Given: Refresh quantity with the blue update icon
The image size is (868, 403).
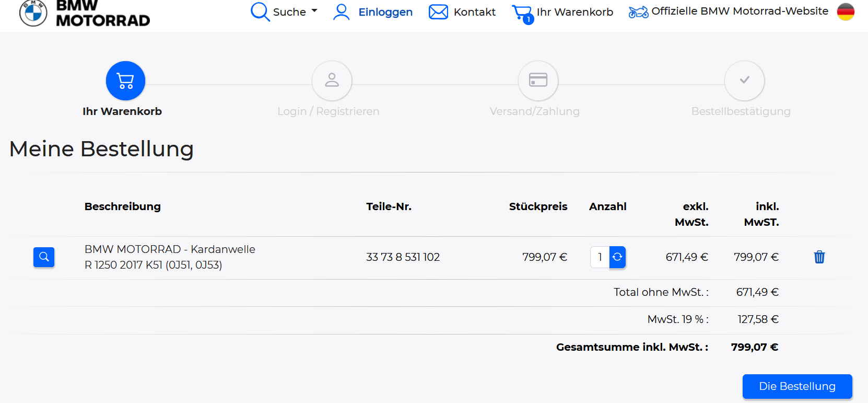Looking at the screenshot, I should [617, 257].
